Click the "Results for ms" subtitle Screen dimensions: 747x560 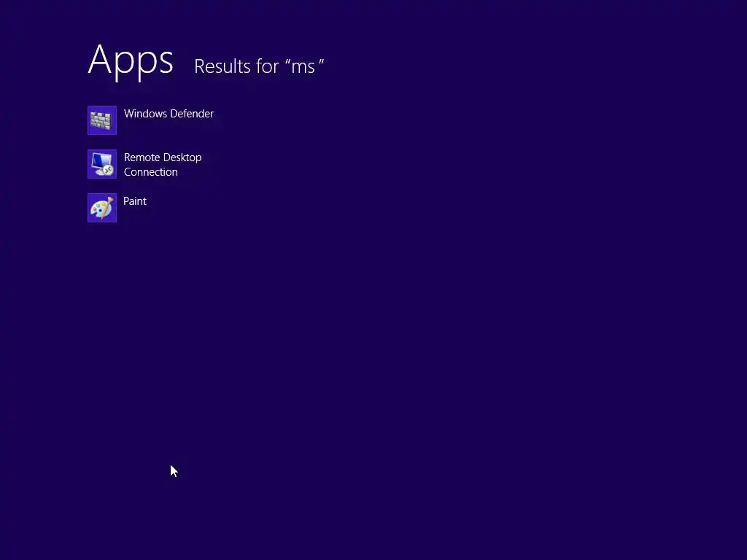259,66
